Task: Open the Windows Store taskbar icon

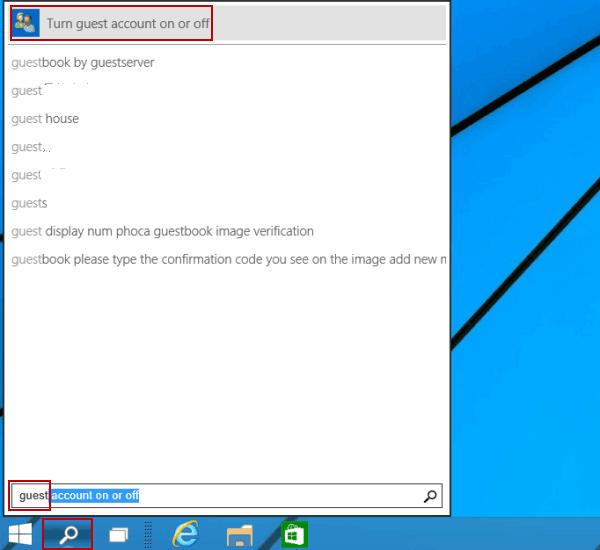Action: (x=294, y=534)
